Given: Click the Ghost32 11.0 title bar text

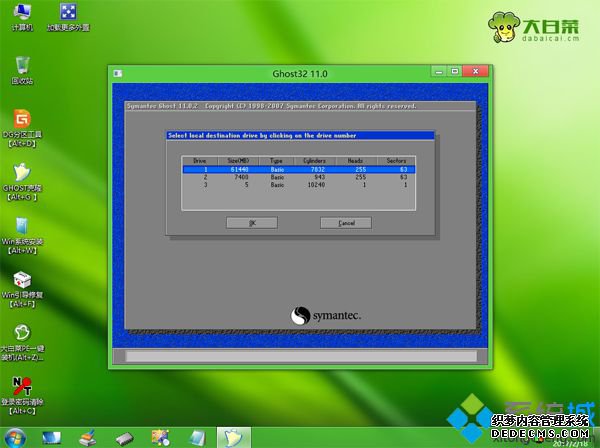Looking at the screenshot, I should tap(300, 73).
